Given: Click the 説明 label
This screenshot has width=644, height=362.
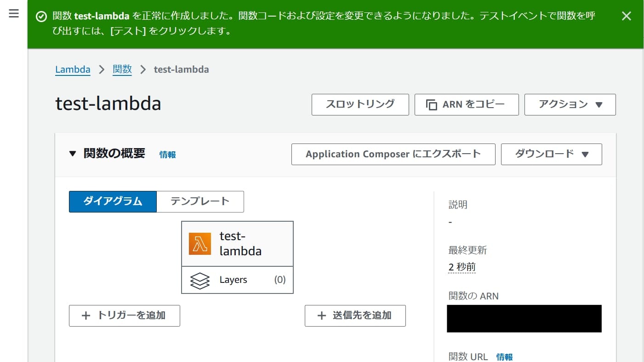Looking at the screenshot, I should [x=458, y=205].
